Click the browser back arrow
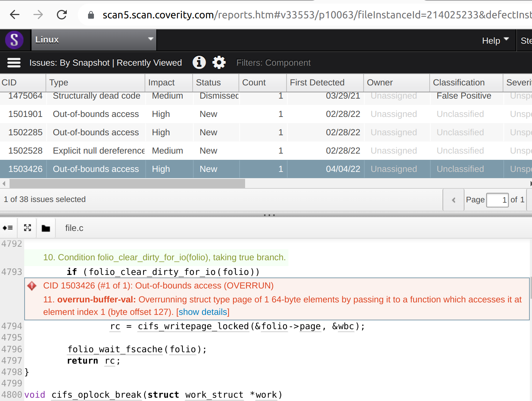Viewport: 532px width, 401px height. [x=15, y=15]
